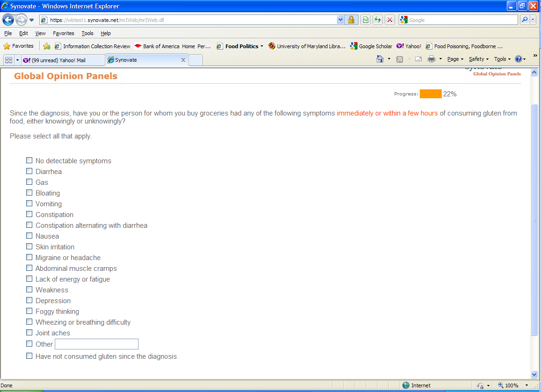Image resolution: width=541 pixels, height=392 pixels.
Task: Click the RSS Feeds icon
Action: coord(400,59)
